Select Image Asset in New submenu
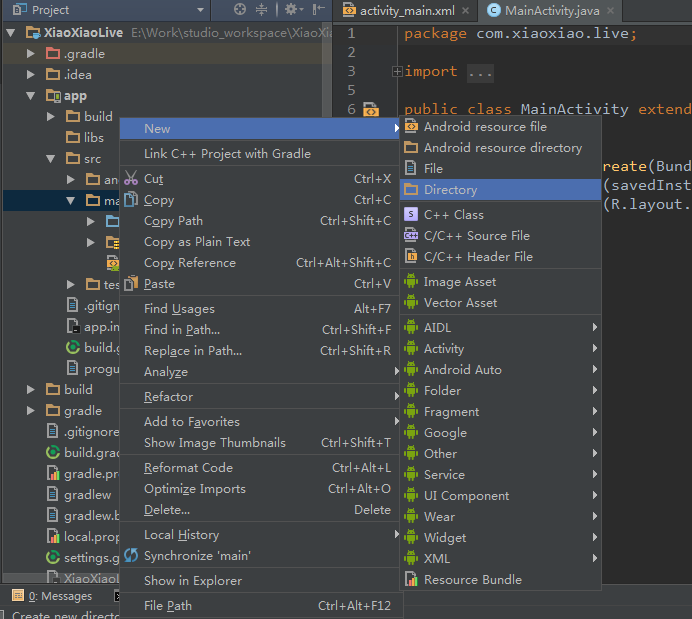This screenshot has height=619, width=692. (500, 282)
